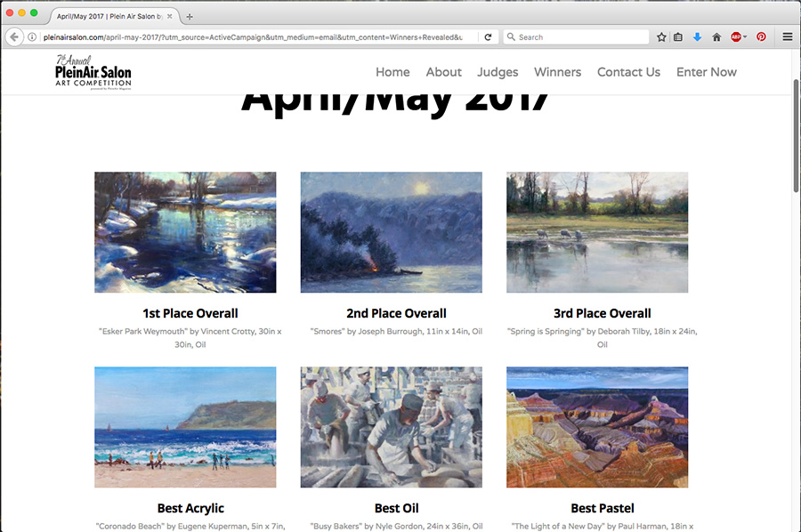Image resolution: width=801 pixels, height=532 pixels.
Task: Open the downloads arrow icon
Action: 697,36
